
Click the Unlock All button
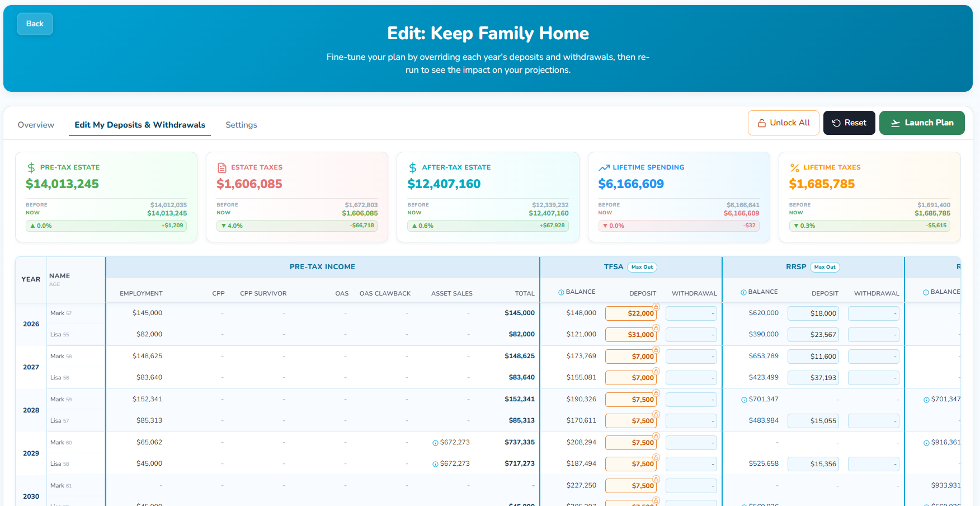point(783,123)
